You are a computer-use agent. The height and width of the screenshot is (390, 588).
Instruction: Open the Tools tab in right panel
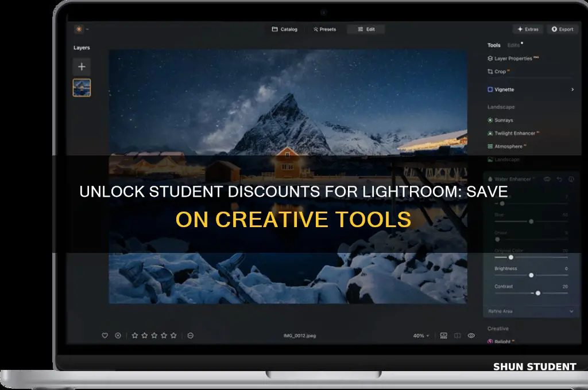[x=494, y=45]
